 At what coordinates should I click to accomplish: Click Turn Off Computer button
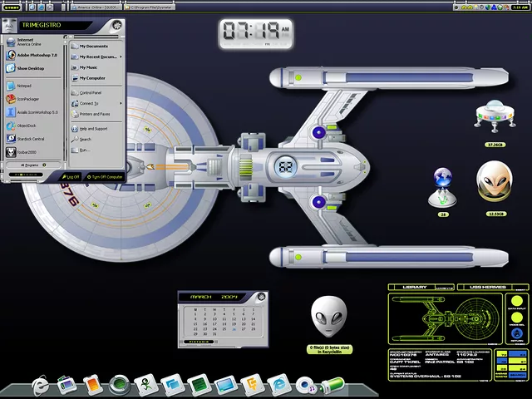click(104, 177)
